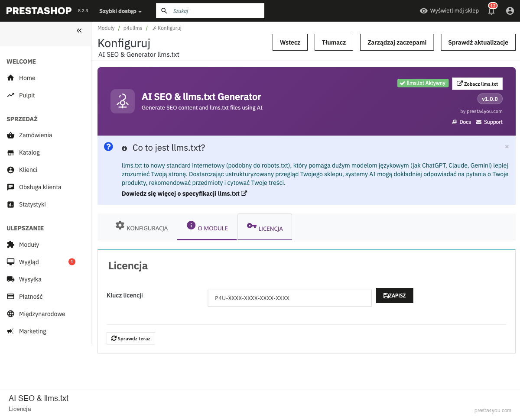Switch to the Licencja tab

pyautogui.click(x=265, y=227)
